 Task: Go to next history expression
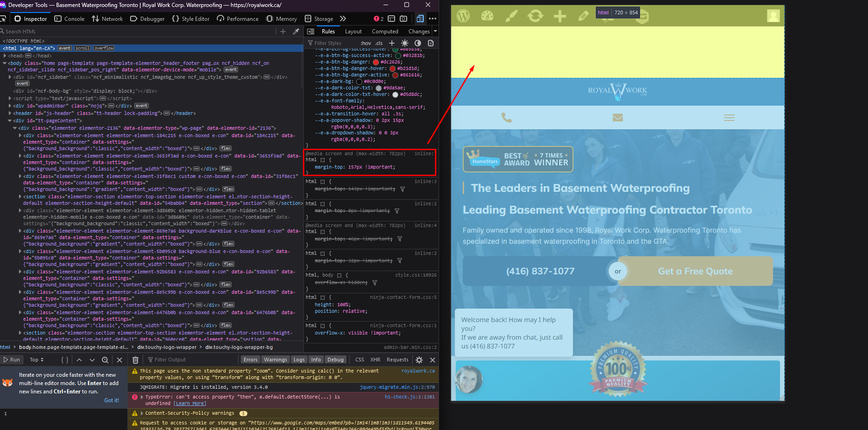[x=92, y=360]
